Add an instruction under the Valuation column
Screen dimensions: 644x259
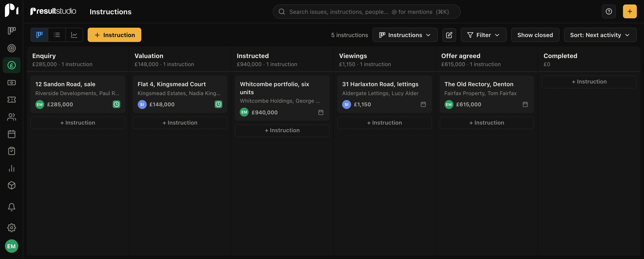tap(180, 123)
